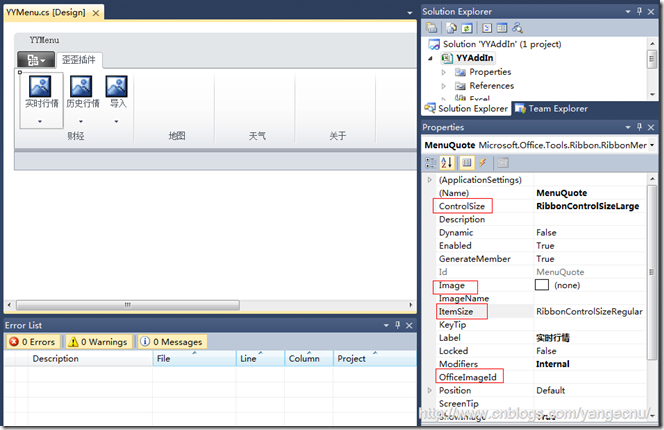Screen dimensions: 664x430
Task: Open the Solution Explorer window options dropdown
Action: click(628, 11)
